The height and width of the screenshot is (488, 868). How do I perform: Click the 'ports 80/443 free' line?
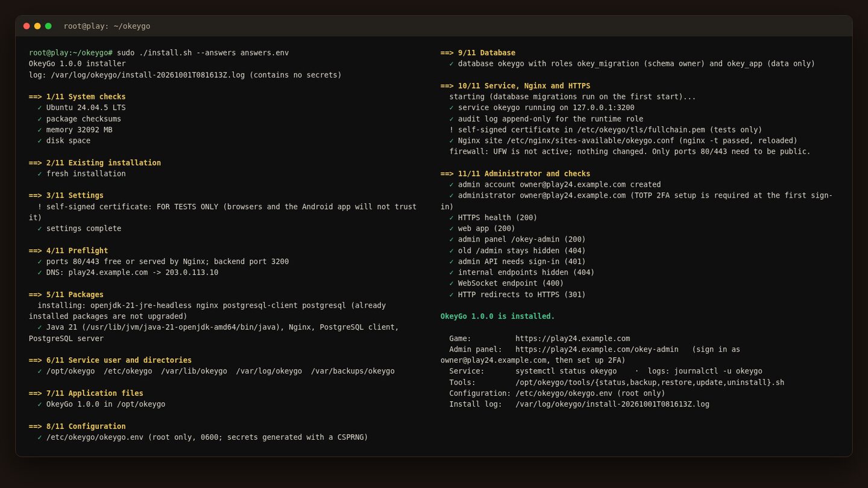(163, 261)
